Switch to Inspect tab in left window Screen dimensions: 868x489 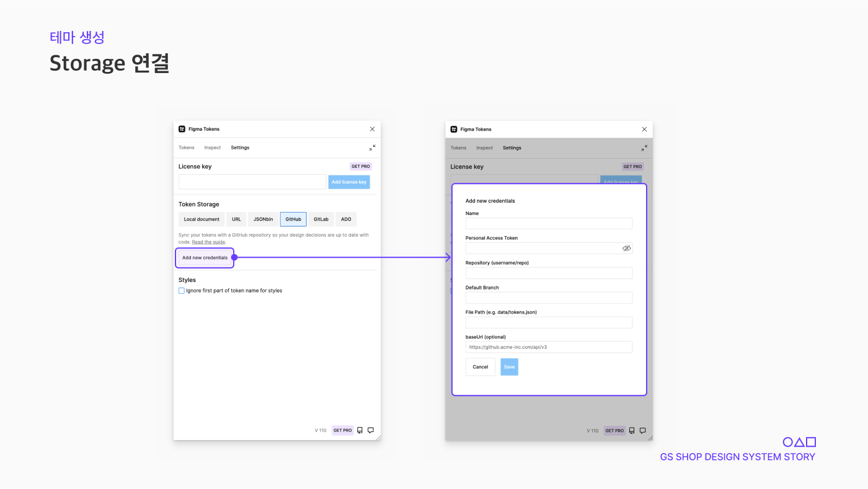click(213, 148)
